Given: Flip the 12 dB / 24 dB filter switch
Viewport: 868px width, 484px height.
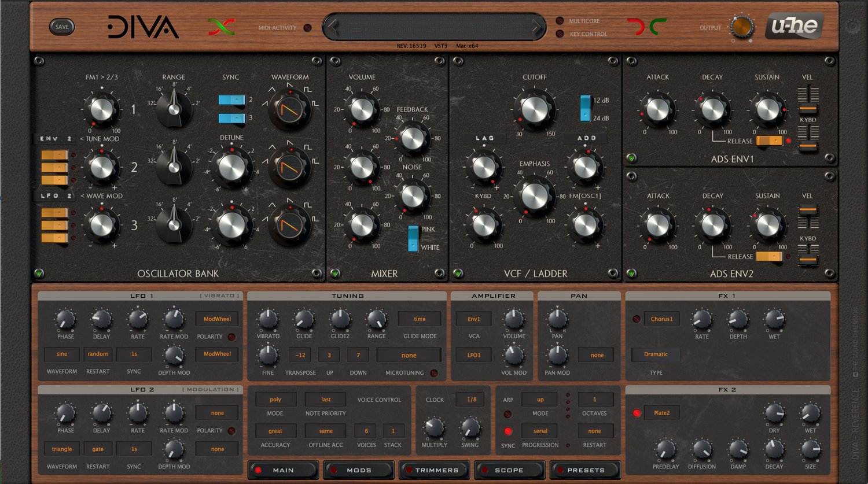Looking at the screenshot, I should (585, 108).
